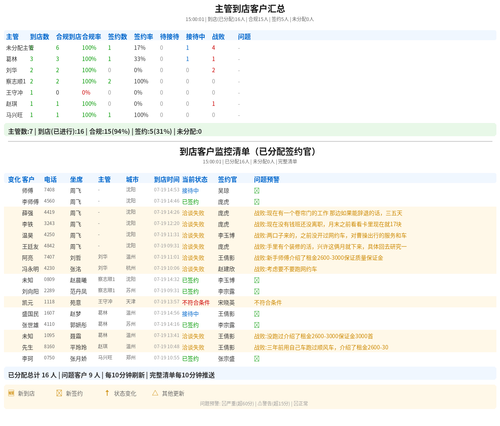Click the 签约官 column header
Screen dimensions: 500x426
click(227, 179)
